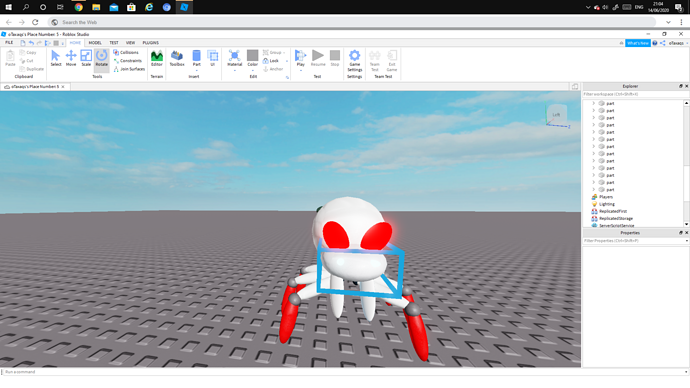This screenshot has width=690, height=388.
Task: Toggle Join Surfaces setting
Action: (129, 69)
